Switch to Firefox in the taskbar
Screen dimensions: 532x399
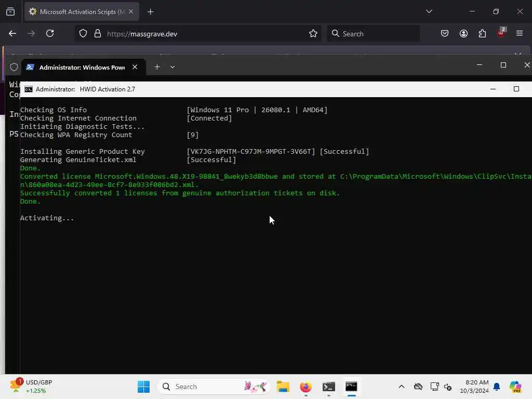305,387
